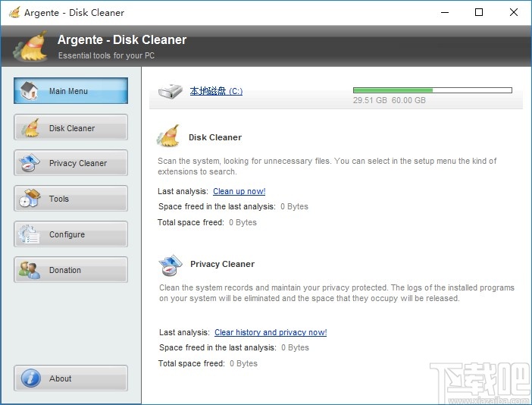Click the Essential tools for your PC subtitle
The image size is (532, 405).
click(x=106, y=55)
